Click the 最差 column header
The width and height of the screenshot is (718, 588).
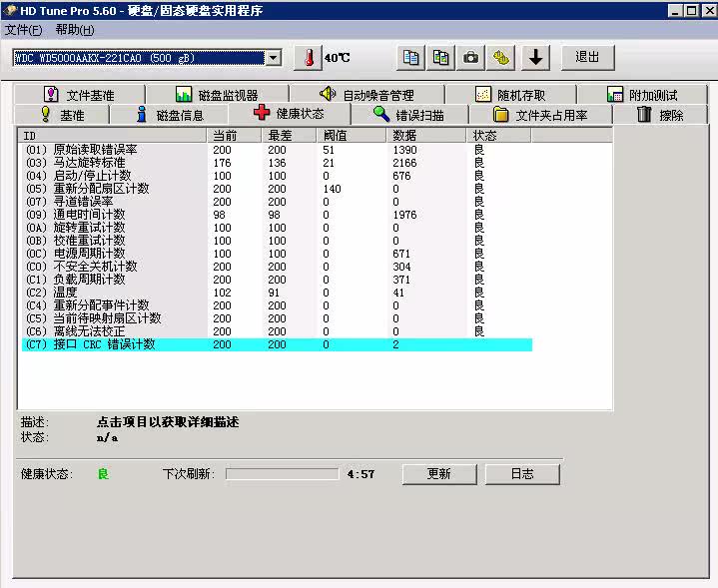point(289,136)
